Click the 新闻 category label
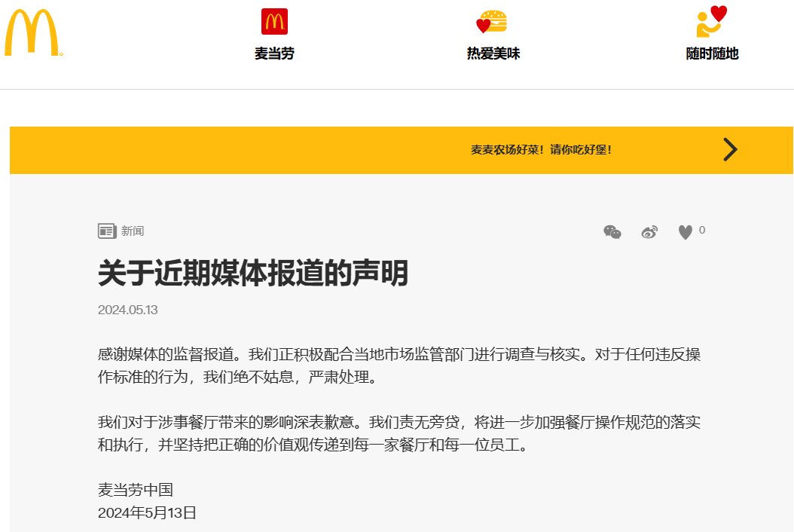This screenshot has width=794, height=532. coord(133,231)
